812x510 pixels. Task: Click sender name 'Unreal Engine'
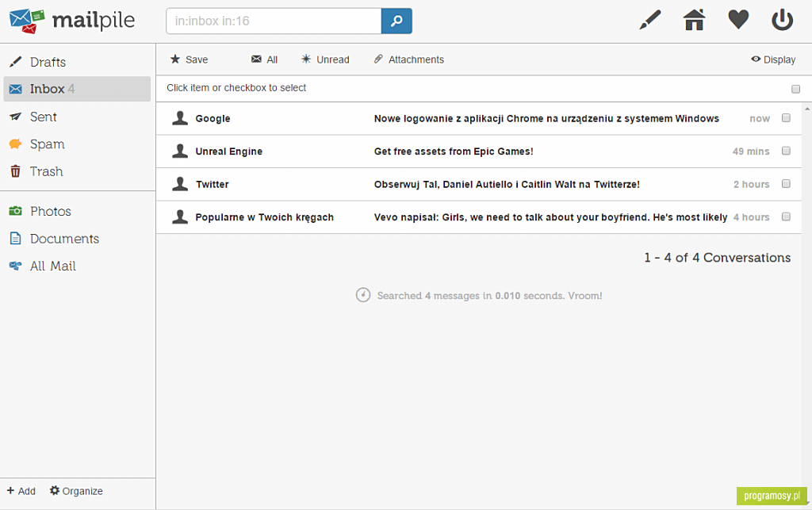pos(229,151)
